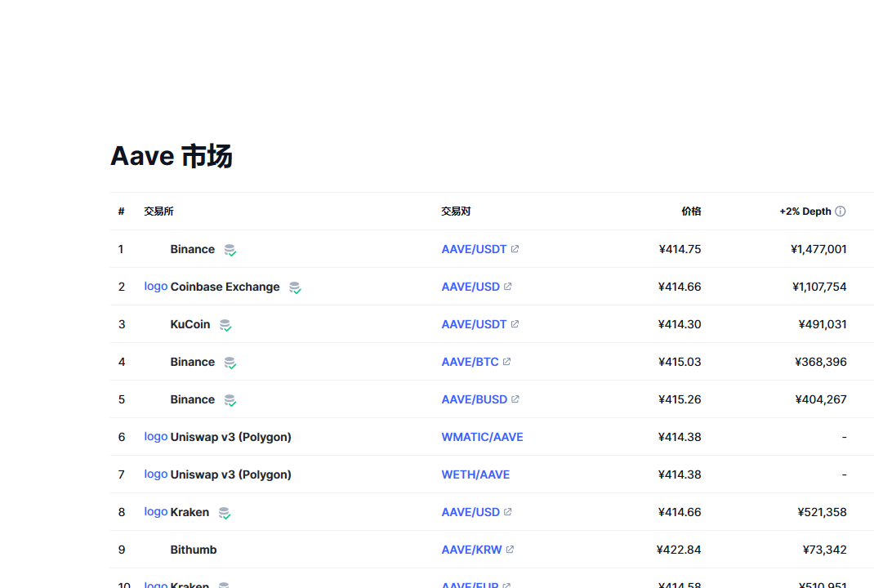Screen dimensions: 874x588
Task: Click the depth value ¥1,107,754
Action: [x=819, y=287]
